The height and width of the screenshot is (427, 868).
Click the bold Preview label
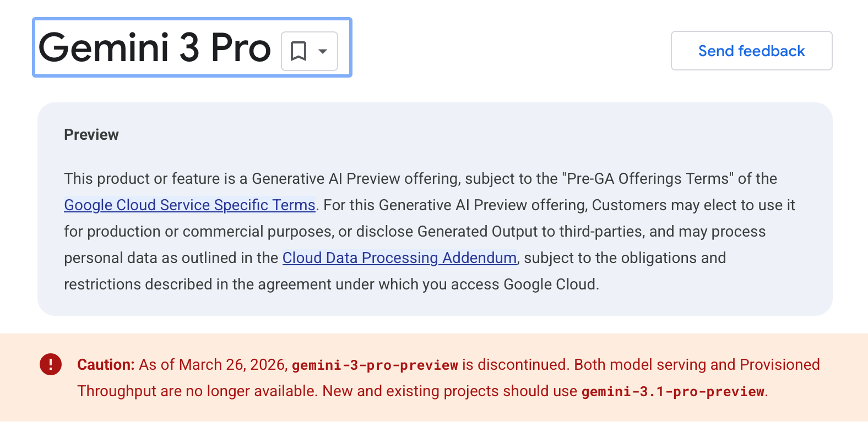[91, 135]
